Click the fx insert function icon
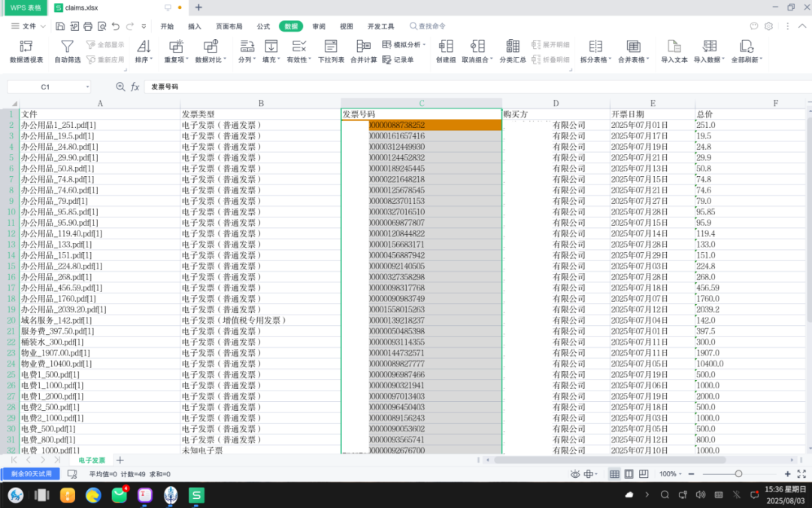 point(135,87)
